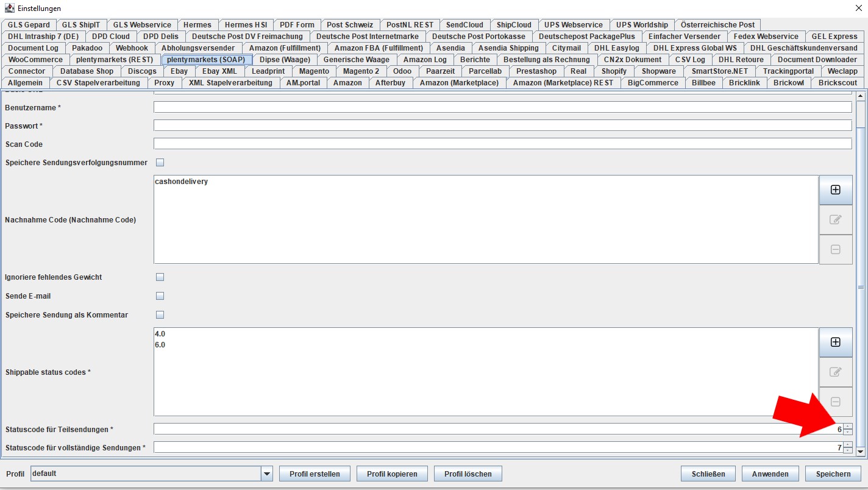This screenshot has width=868, height=490.
Task: Toggle Ignoriere fehlendes Gewicht checkbox
Action: 160,277
